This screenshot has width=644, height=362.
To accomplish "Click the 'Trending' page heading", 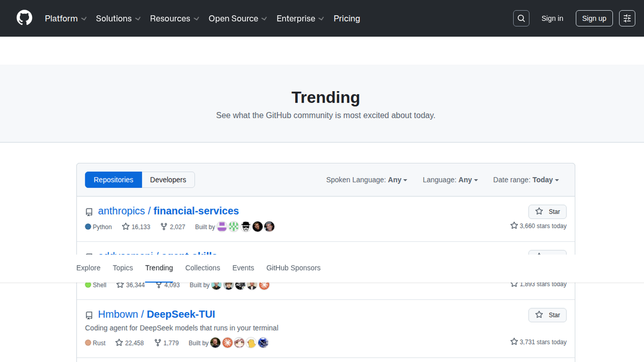I will coord(326,98).
